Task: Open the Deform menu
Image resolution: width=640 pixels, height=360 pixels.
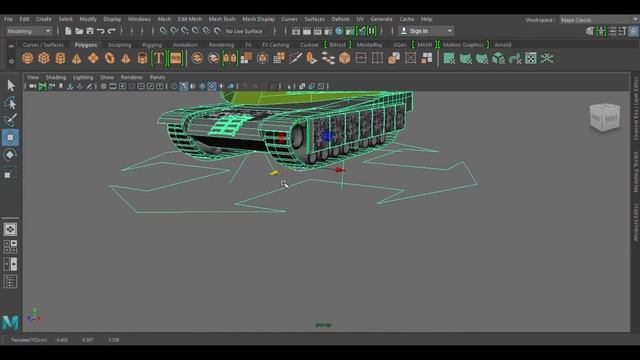Action: [x=340, y=19]
